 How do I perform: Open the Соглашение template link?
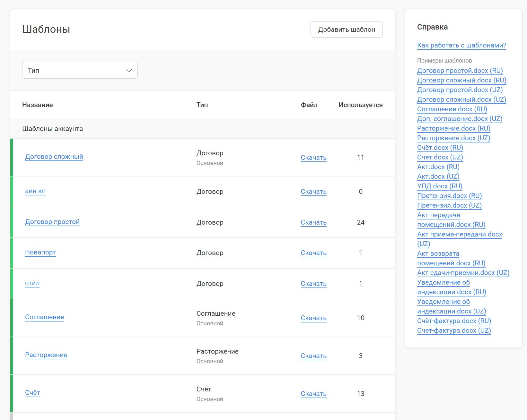point(45,317)
